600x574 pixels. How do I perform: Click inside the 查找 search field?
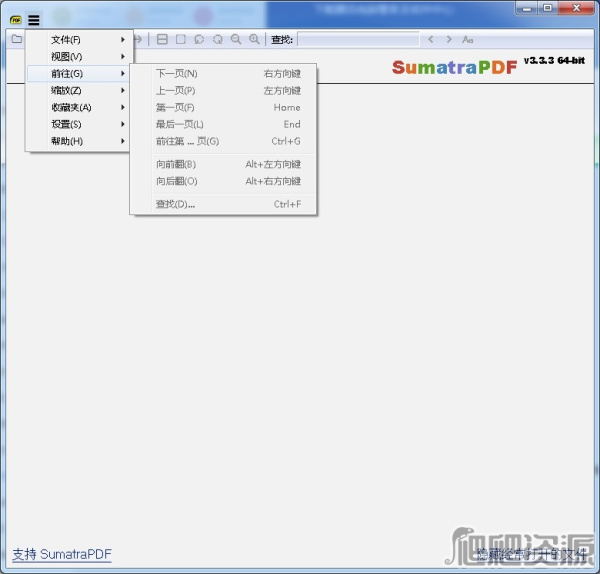click(358, 40)
